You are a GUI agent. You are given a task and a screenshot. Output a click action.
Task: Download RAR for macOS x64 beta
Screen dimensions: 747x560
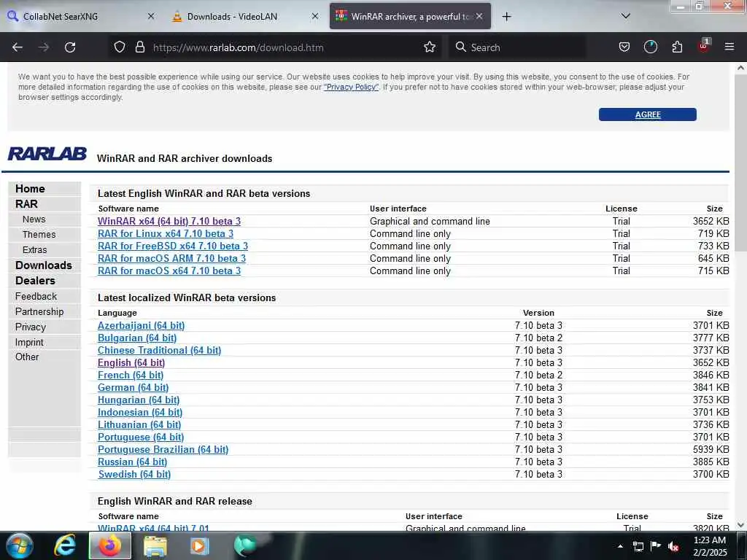169,271
